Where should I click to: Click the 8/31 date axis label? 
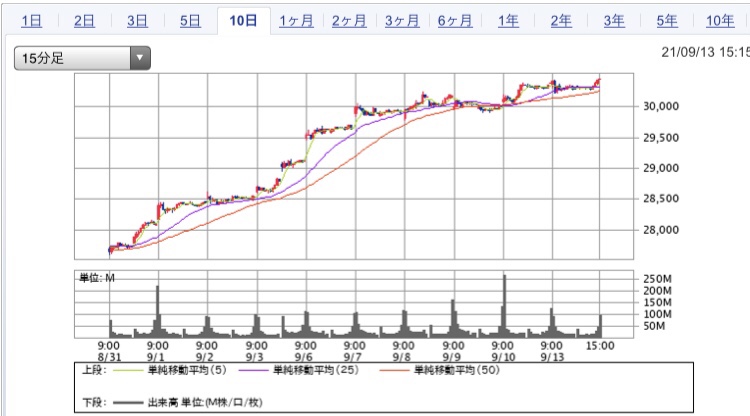tap(109, 357)
